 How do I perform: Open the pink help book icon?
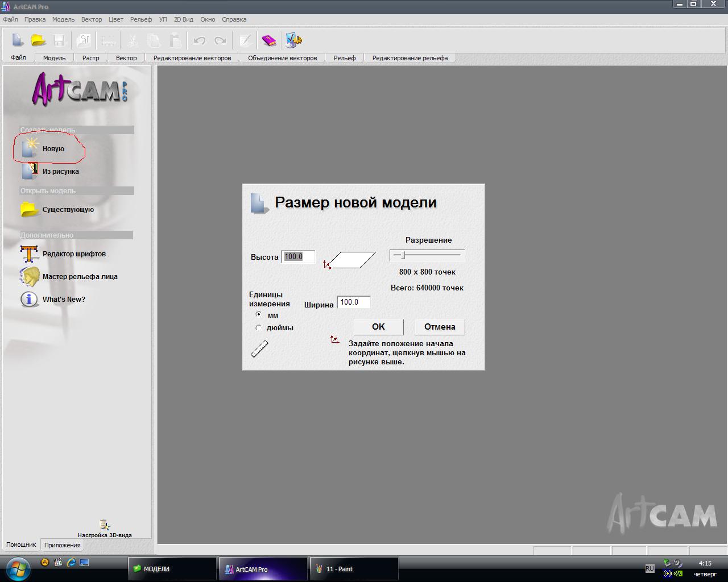click(x=268, y=40)
